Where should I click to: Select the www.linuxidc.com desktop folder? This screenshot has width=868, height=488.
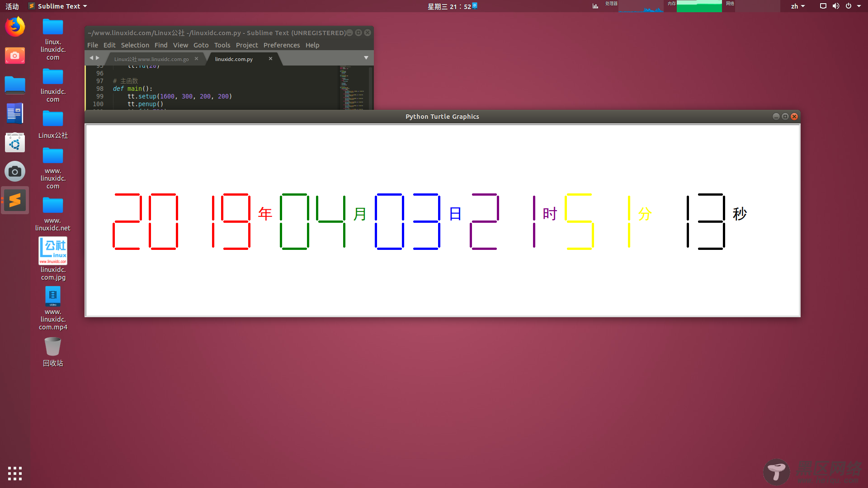(53, 169)
